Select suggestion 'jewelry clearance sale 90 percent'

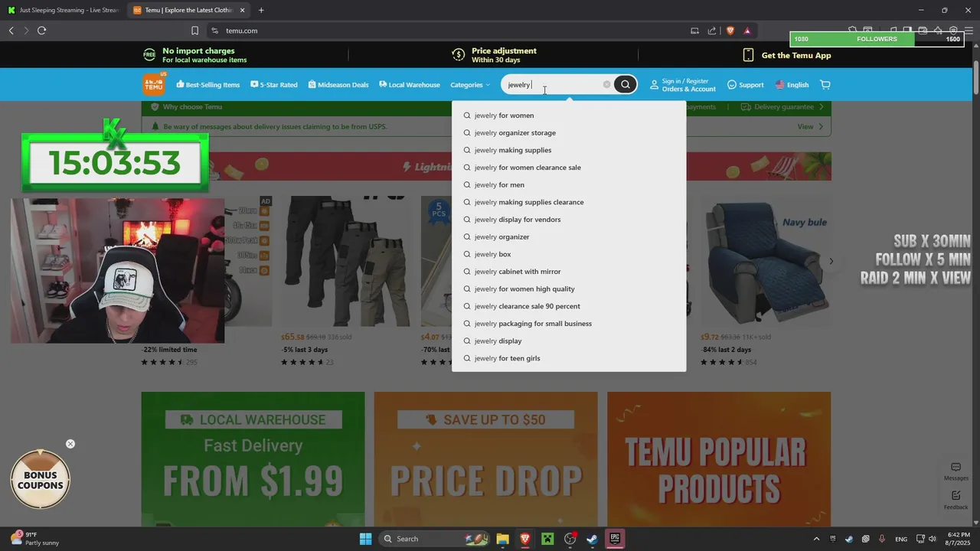[x=569, y=306]
